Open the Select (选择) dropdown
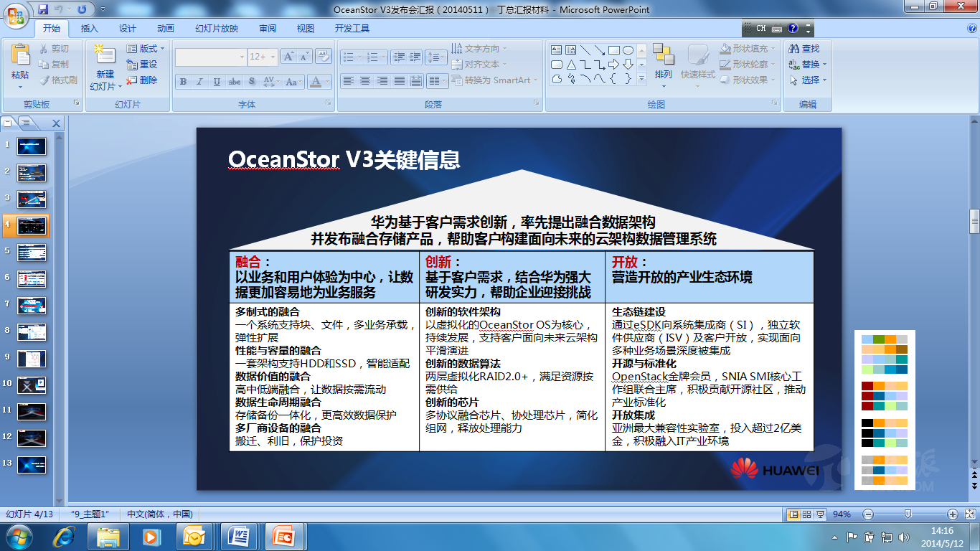The height and width of the screenshot is (551, 980). click(x=808, y=80)
